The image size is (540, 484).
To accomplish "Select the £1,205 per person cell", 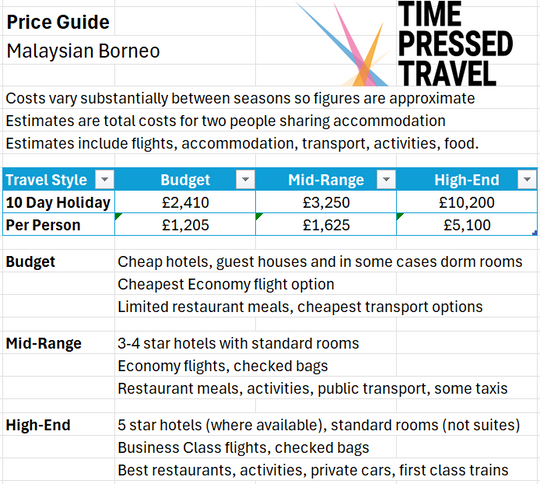I will coord(185,225).
